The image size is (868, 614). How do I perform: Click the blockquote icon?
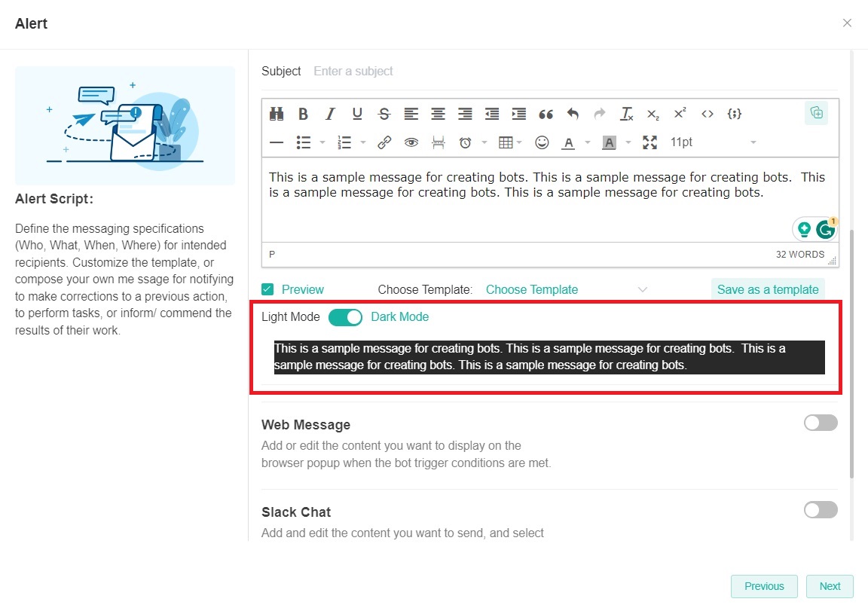pyautogui.click(x=546, y=114)
